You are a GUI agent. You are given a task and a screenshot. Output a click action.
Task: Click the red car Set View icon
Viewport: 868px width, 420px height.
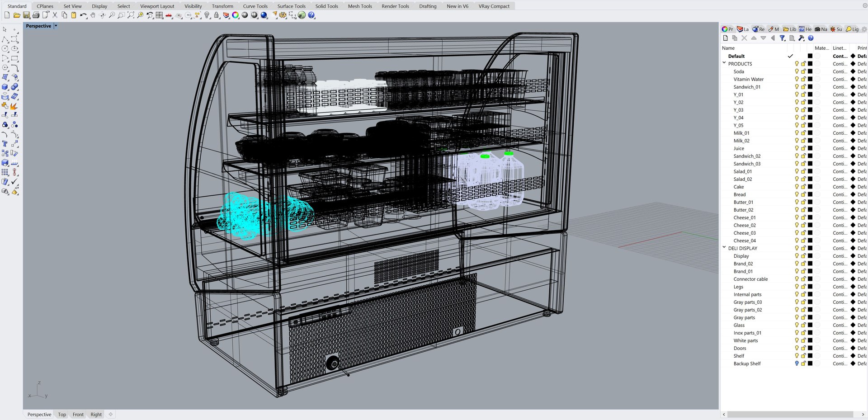[169, 15]
